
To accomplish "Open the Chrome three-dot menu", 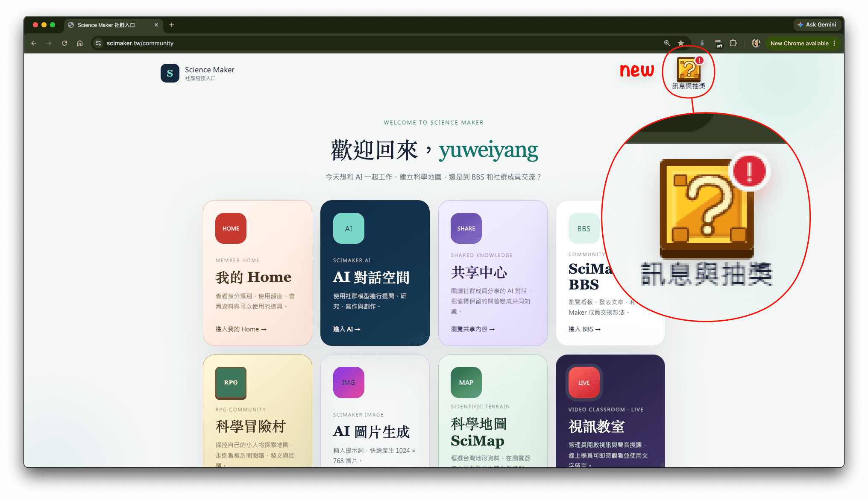I will coord(834,43).
